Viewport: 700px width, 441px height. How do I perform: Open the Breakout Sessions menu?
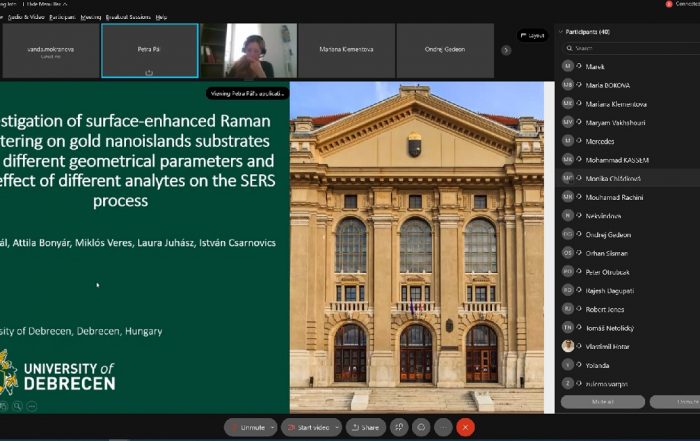tap(128, 17)
